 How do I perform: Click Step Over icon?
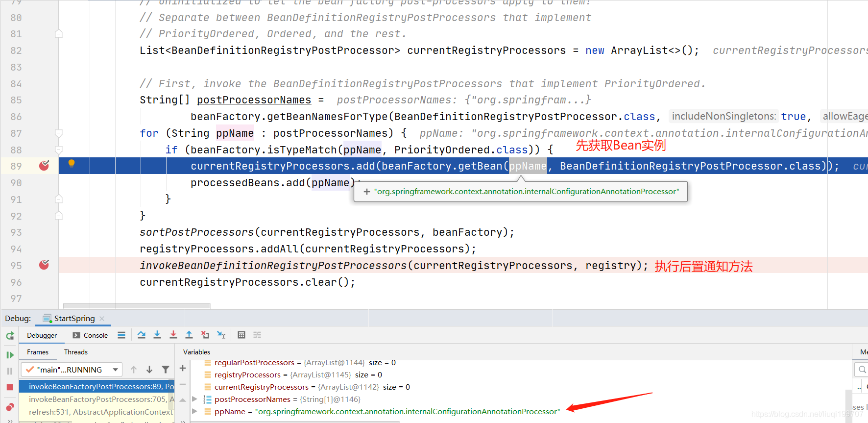[x=142, y=335]
